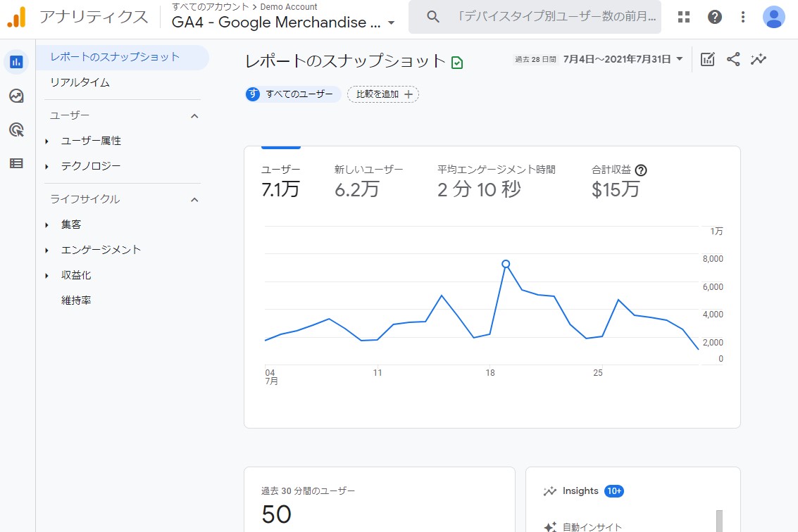The image size is (798, 532).
Task: Open 維持率 report
Action: pyautogui.click(x=76, y=300)
